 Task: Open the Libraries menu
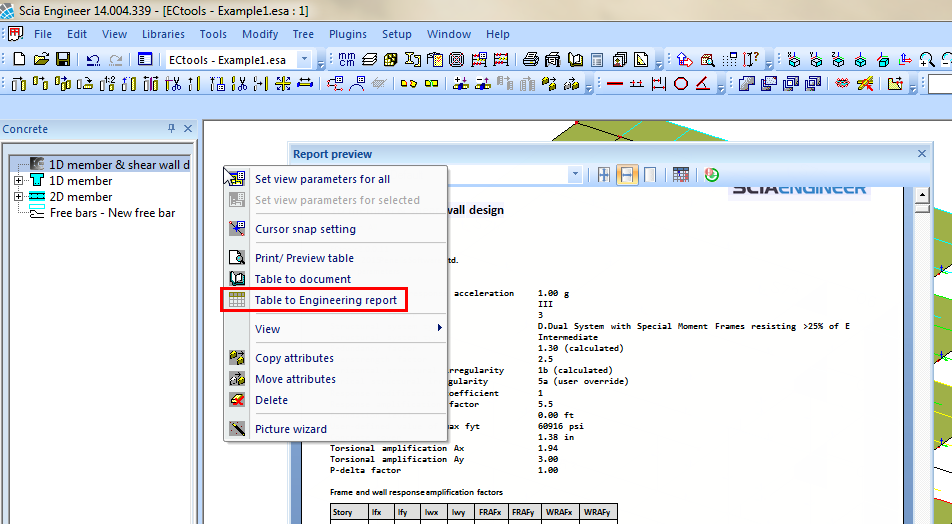click(x=163, y=34)
